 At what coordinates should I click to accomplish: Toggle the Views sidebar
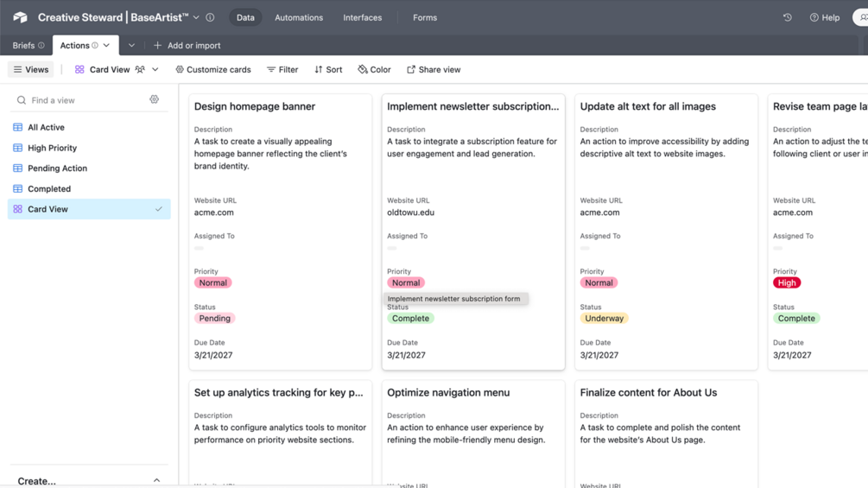[x=30, y=69]
